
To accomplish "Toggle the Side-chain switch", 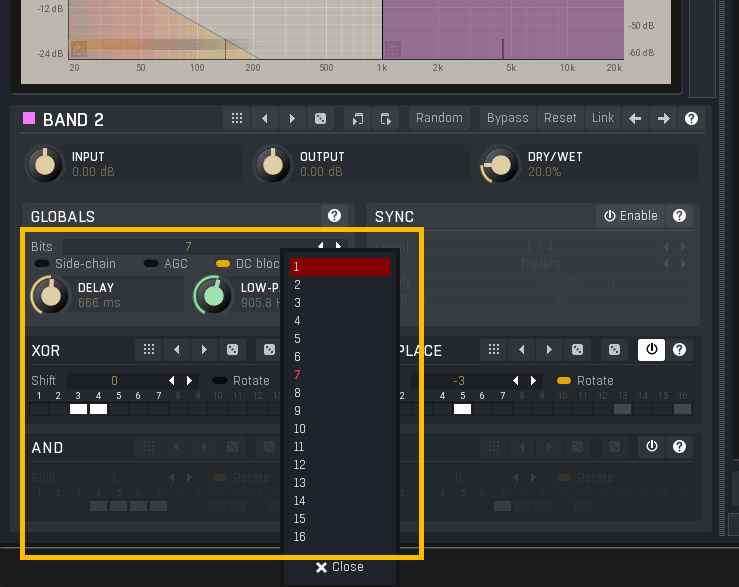I will [x=42, y=264].
